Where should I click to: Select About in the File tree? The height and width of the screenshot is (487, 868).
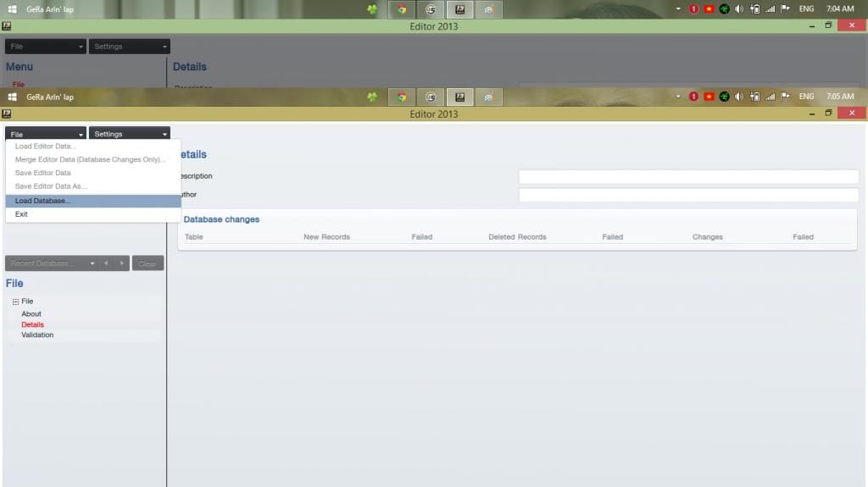31,313
